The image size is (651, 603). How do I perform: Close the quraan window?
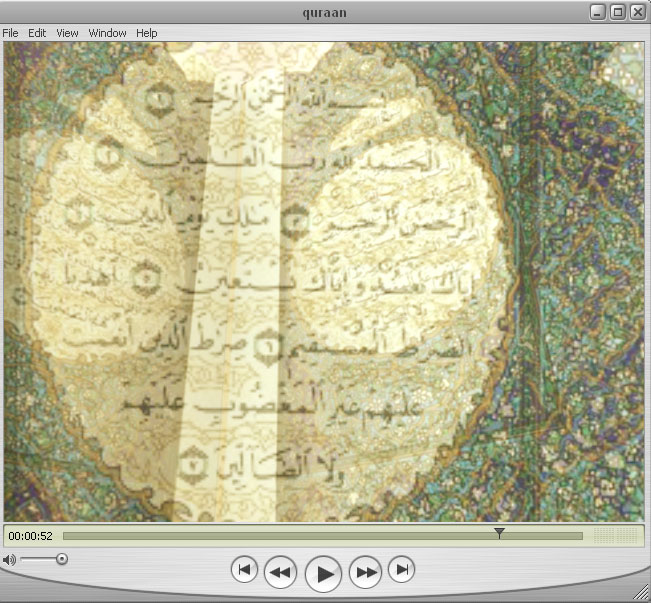tap(638, 12)
